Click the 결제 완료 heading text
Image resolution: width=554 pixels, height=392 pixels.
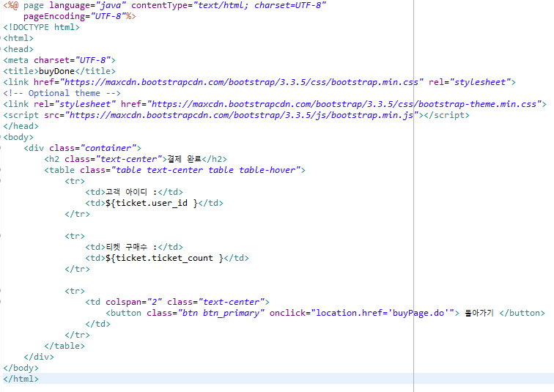coord(184,159)
